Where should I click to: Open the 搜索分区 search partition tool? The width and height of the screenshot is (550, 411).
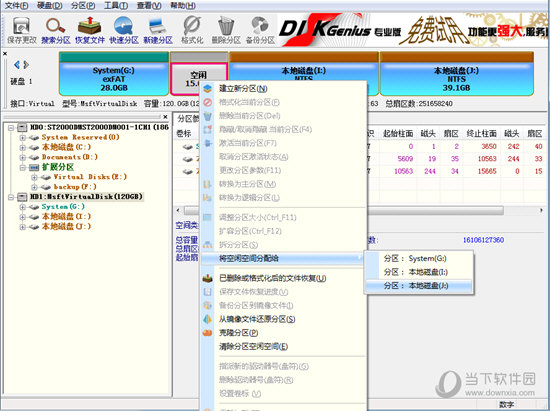point(56,30)
